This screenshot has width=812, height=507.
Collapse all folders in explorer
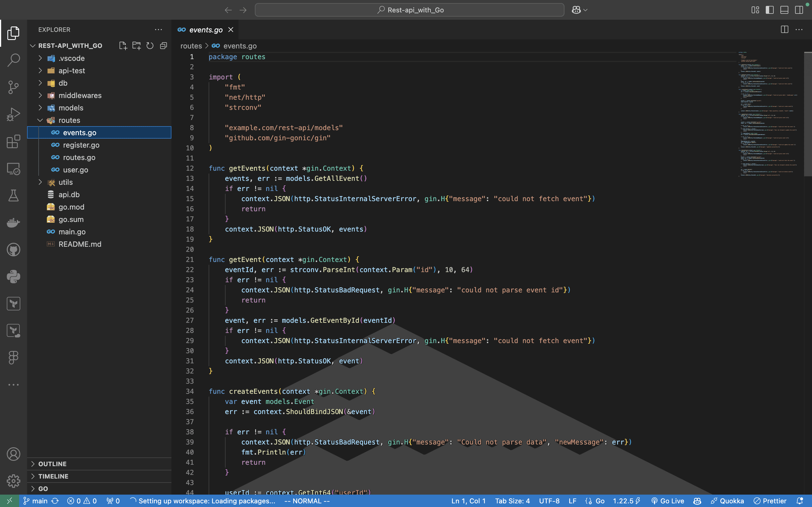(x=164, y=46)
